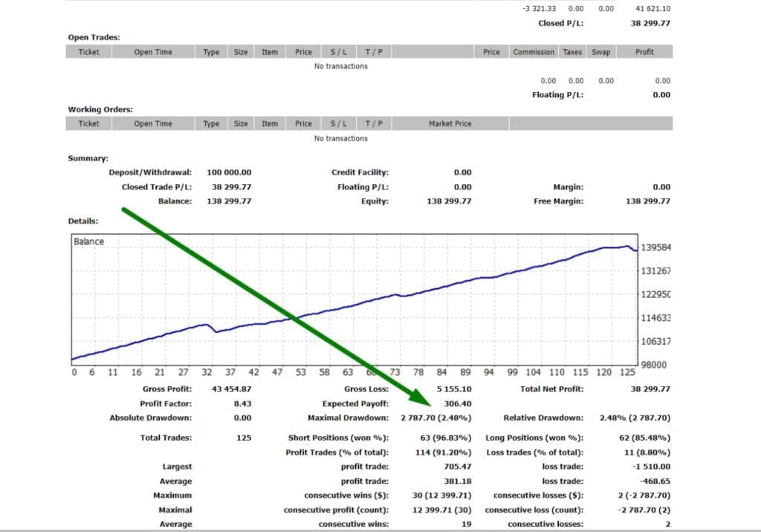The image size is (761, 532).
Task: Click the Balance label on the chart
Action: (x=88, y=241)
